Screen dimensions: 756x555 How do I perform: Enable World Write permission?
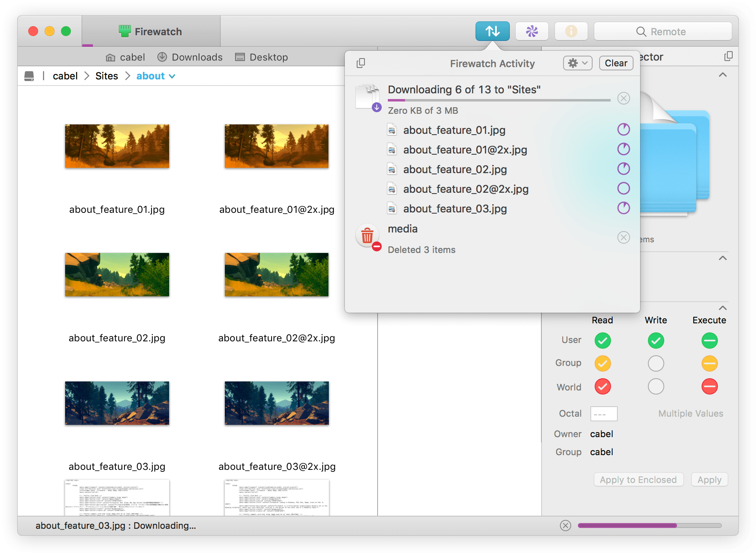pyautogui.click(x=656, y=386)
